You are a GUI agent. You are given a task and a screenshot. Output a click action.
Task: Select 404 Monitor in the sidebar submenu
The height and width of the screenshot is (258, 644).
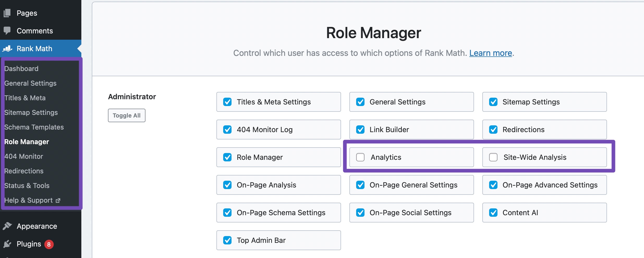point(24,156)
